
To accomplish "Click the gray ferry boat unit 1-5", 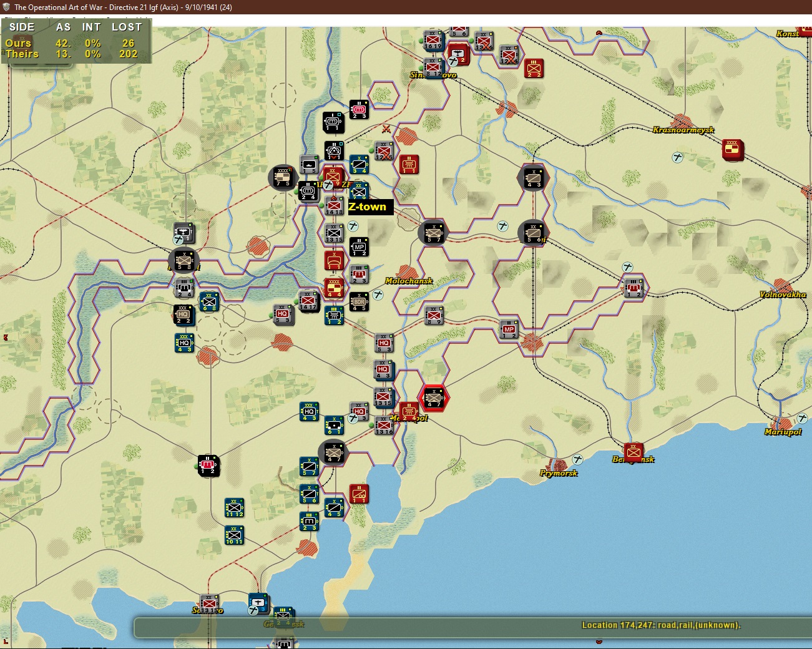I will [x=310, y=165].
